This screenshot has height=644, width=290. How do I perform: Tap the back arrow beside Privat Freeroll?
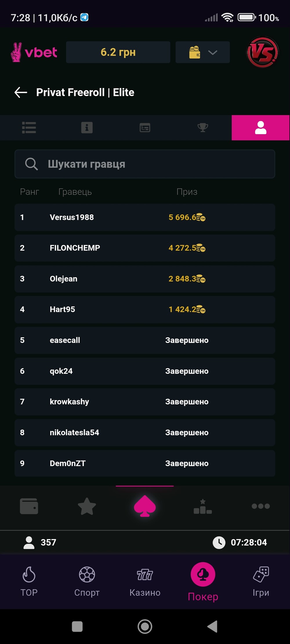click(21, 92)
